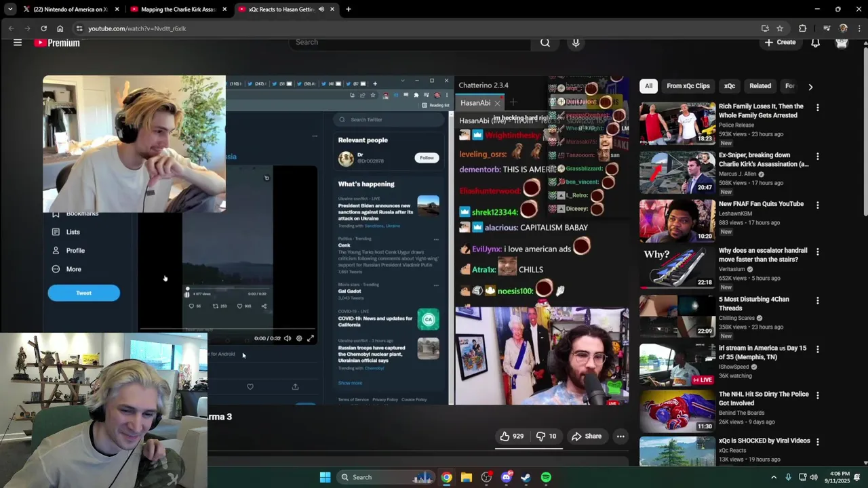Focus the YouTube search field
Image resolution: width=868 pixels, height=488 pixels.
click(x=410, y=43)
